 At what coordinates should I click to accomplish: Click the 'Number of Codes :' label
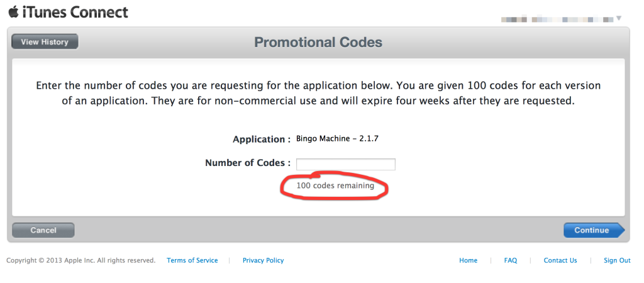pos(248,163)
